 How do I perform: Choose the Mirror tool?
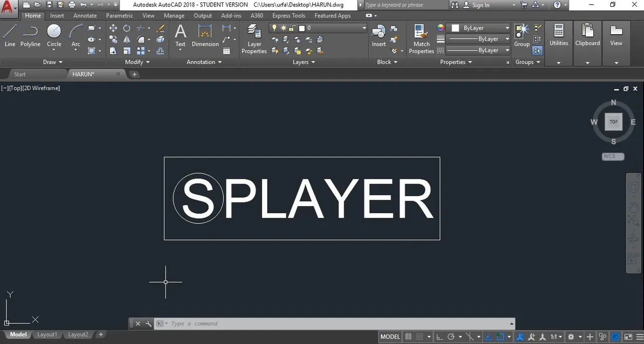click(x=127, y=39)
